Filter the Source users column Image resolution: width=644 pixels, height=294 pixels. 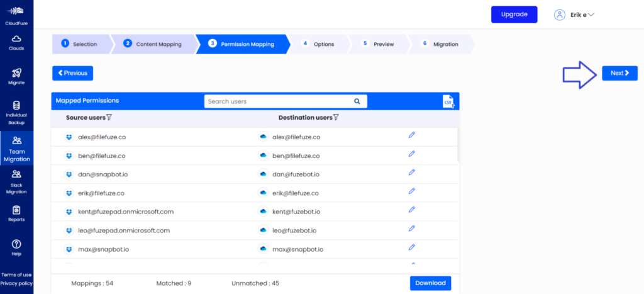pos(109,117)
